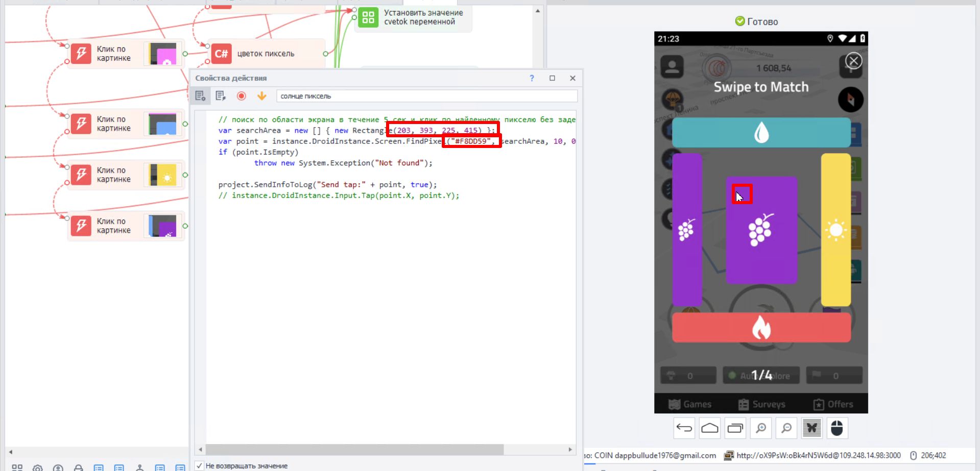Screen dimensions: 980x471
Task: Select the yellow sun 'Клик по картинке' block
Action: [126, 175]
